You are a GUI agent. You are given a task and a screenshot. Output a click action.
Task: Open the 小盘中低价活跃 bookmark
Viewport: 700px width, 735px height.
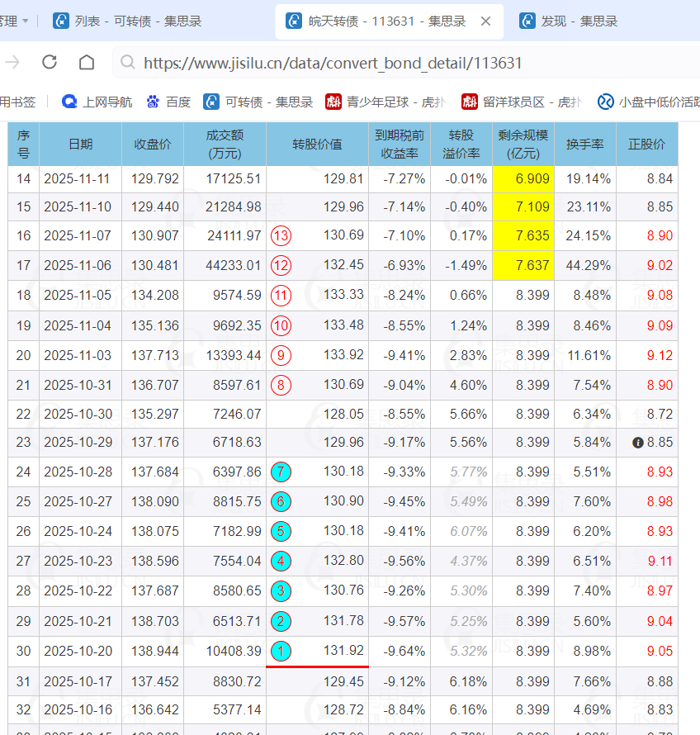[648, 102]
